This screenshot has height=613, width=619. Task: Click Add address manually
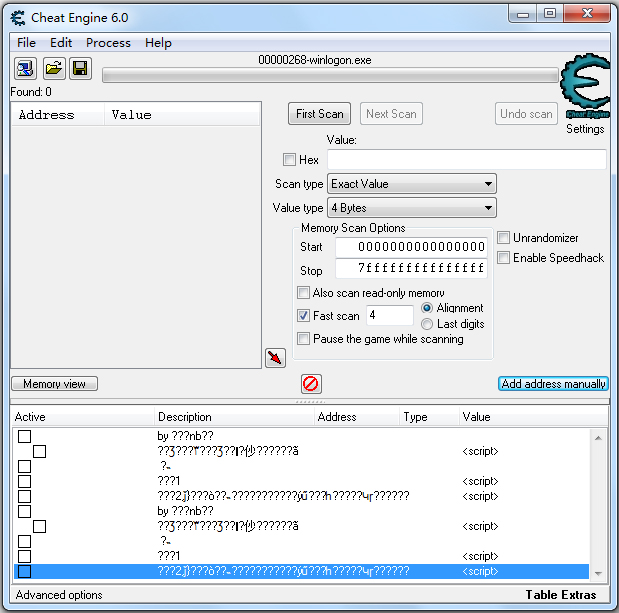[553, 384]
